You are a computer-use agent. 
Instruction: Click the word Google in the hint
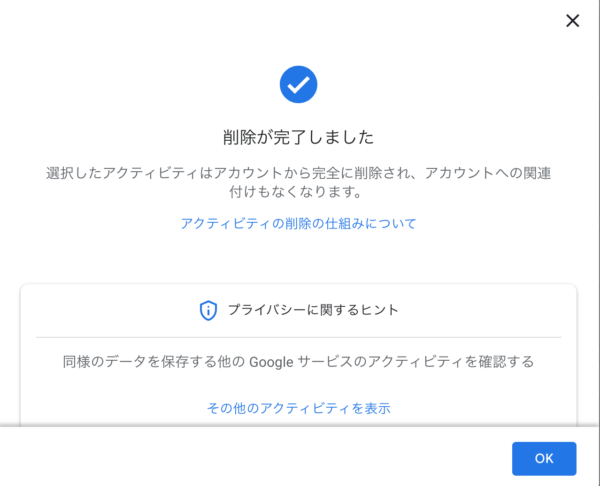point(271,362)
